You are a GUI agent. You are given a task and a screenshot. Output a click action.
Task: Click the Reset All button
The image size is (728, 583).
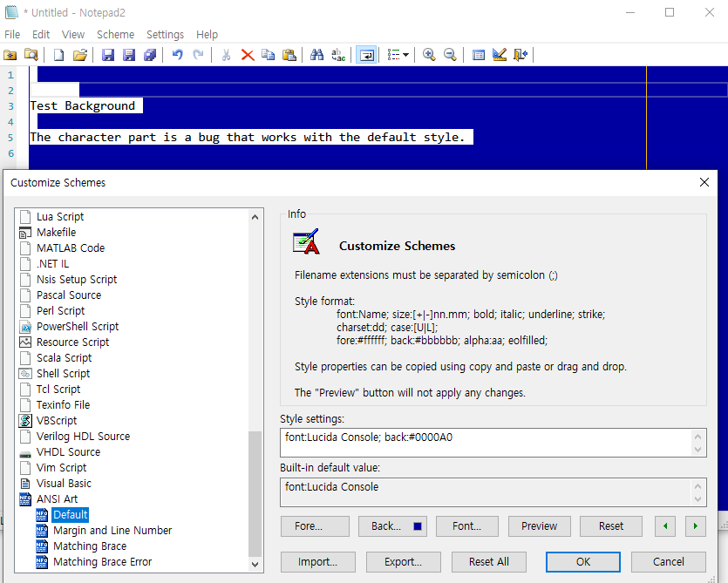click(x=489, y=562)
